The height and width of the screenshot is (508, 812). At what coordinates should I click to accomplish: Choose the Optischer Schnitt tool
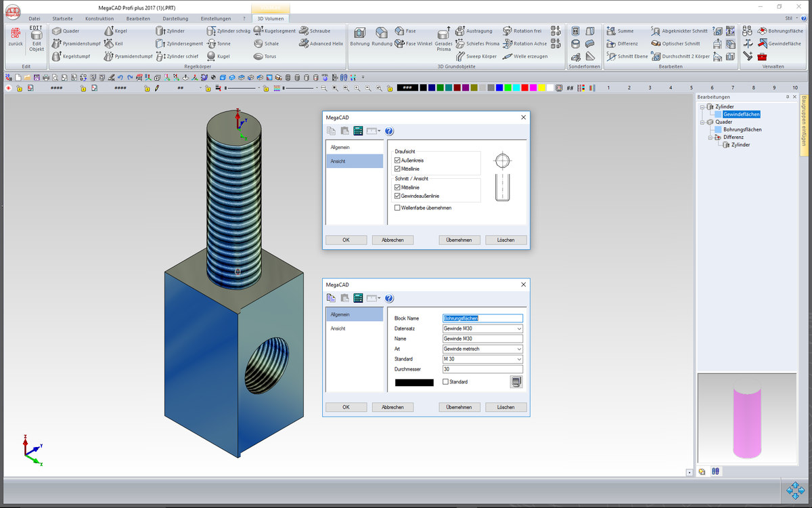pos(675,43)
